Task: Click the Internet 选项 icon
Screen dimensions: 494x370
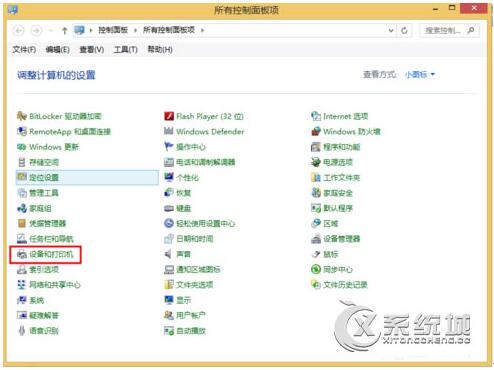Action: [316, 116]
